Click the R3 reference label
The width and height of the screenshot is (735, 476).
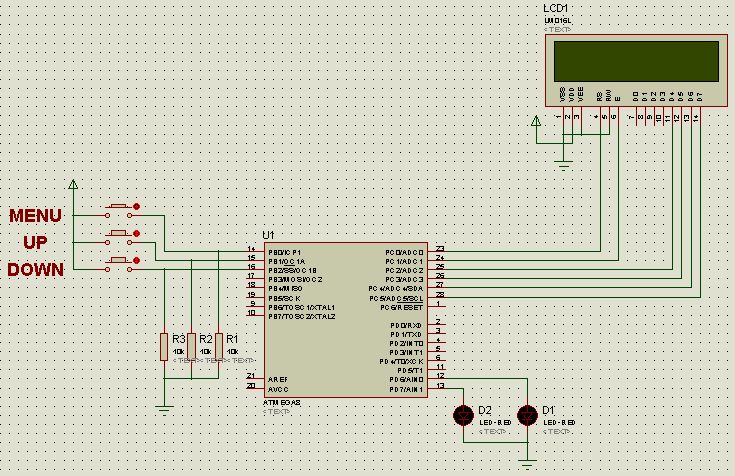coord(179,339)
